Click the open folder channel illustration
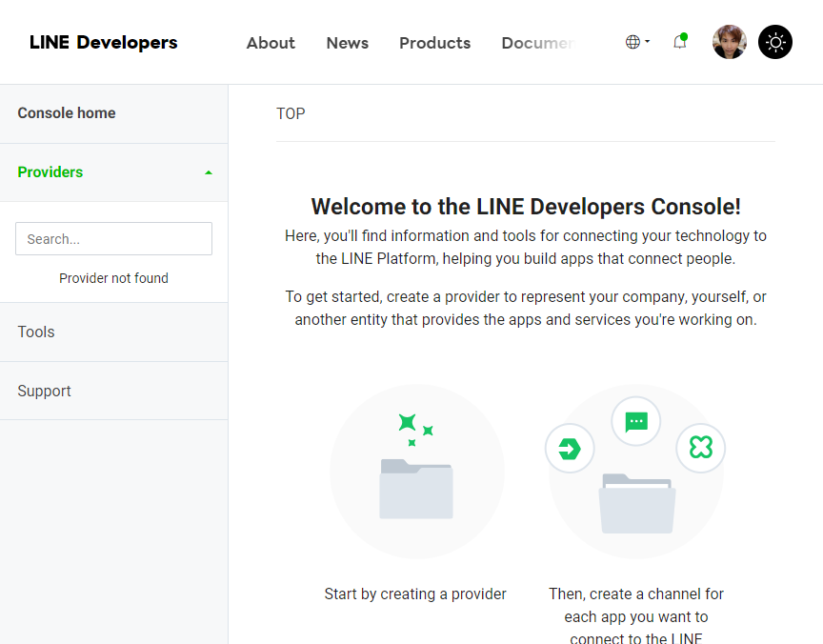823x644 pixels. pyautogui.click(x=637, y=504)
